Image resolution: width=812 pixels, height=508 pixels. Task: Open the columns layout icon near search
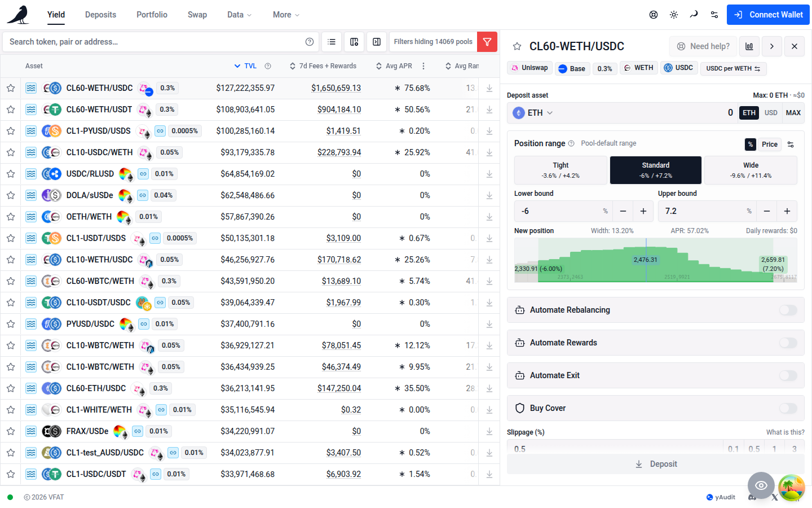[x=354, y=42]
